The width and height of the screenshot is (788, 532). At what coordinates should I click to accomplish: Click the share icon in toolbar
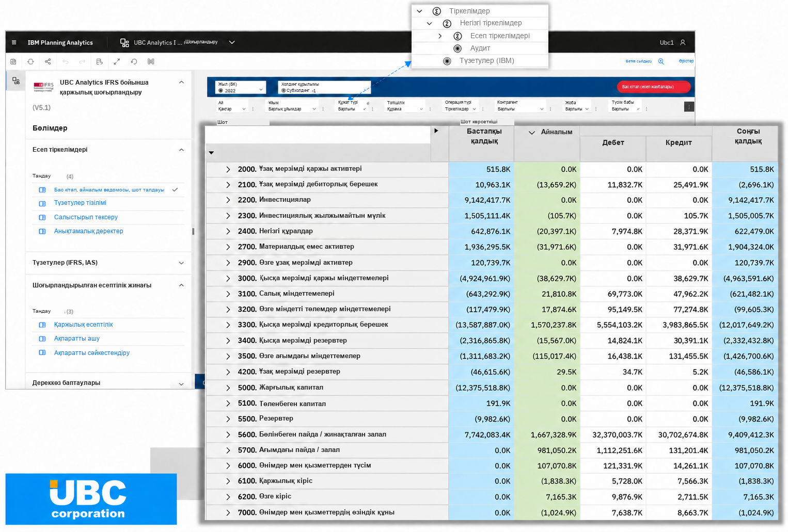[x=48, y=61]
